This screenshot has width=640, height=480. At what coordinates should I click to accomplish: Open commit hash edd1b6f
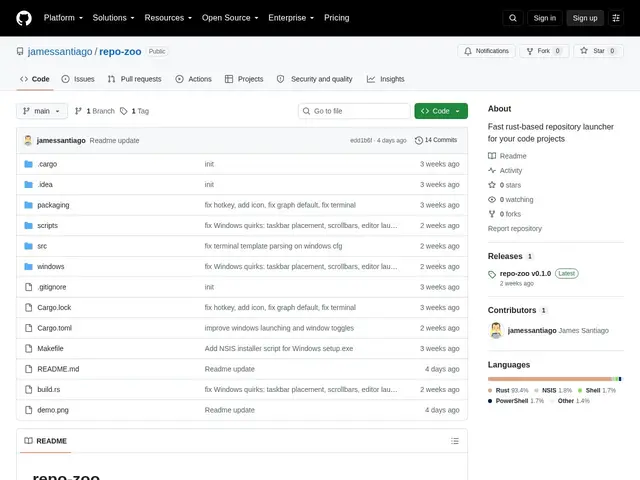(361, 140)
